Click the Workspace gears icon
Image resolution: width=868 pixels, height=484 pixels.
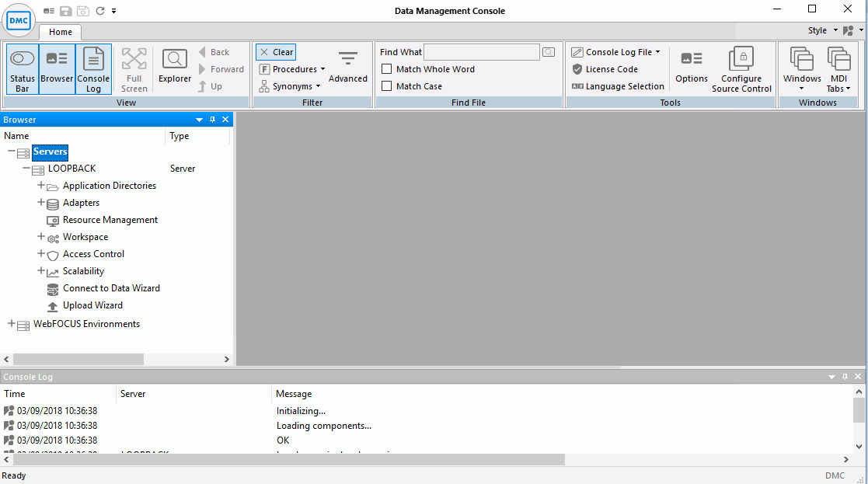(53, 239)
